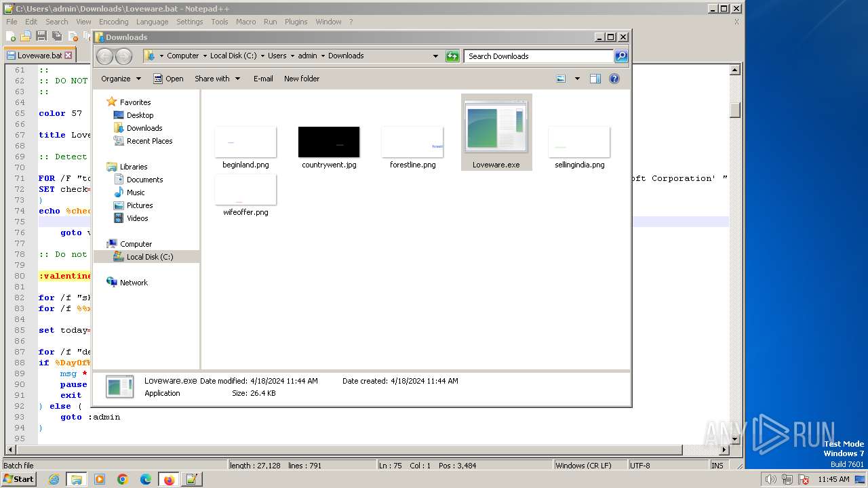868x488 pixels.
Task: Toggle the preview pane button
Action: [595, 79]
